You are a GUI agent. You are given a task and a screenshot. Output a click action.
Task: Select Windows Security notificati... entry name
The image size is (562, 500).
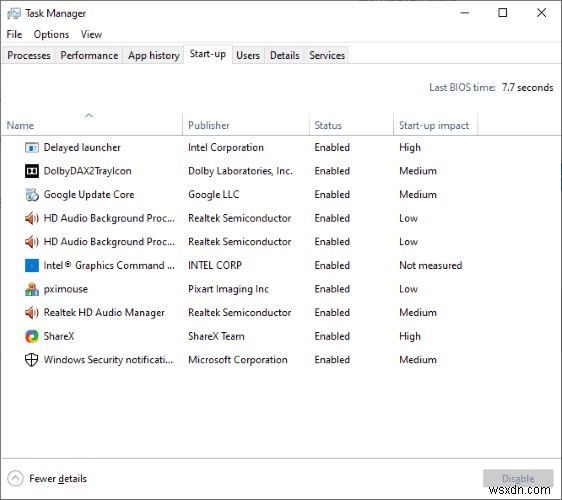pos(108,360)
